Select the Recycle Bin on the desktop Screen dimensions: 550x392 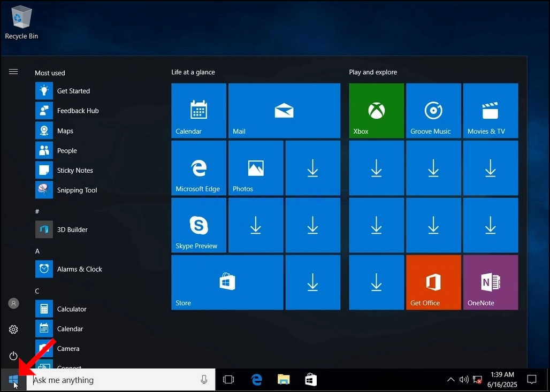tap(21, 22)
